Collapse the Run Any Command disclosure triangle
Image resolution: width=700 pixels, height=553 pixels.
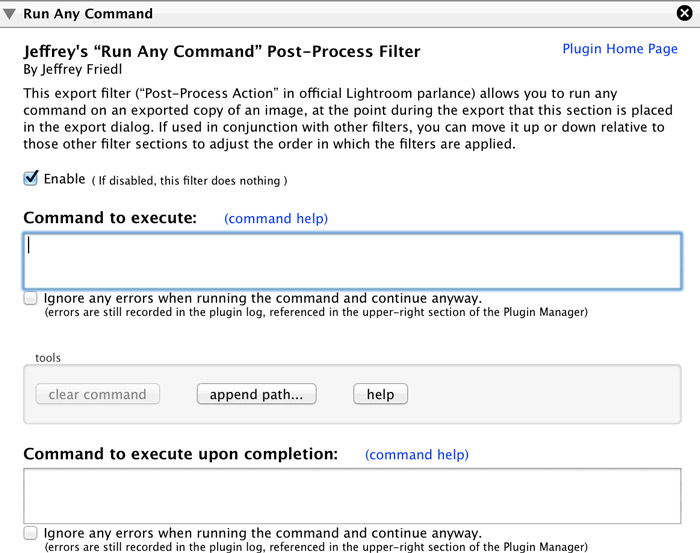[x=9, y=14]
